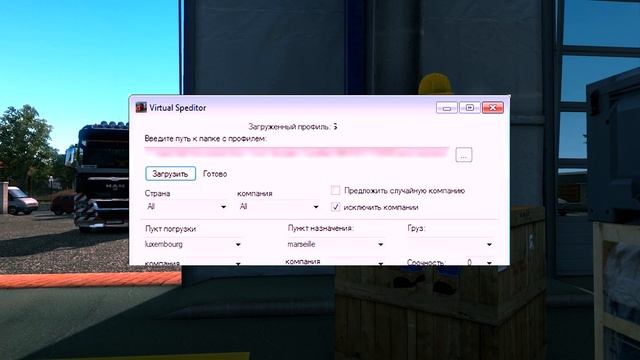Click the Загрузить button
Image resolution: width=640 pixels, height=360 pixels.
[x=170, y=173]
